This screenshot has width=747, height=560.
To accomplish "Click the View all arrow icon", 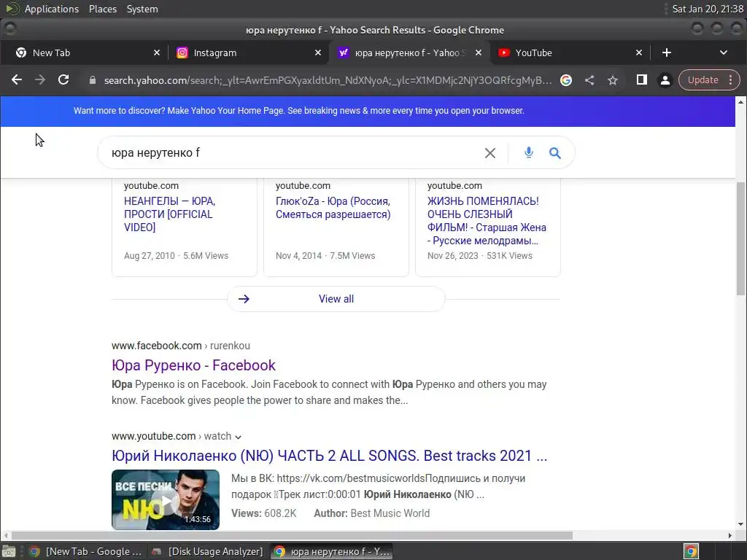I will point(244,299).
